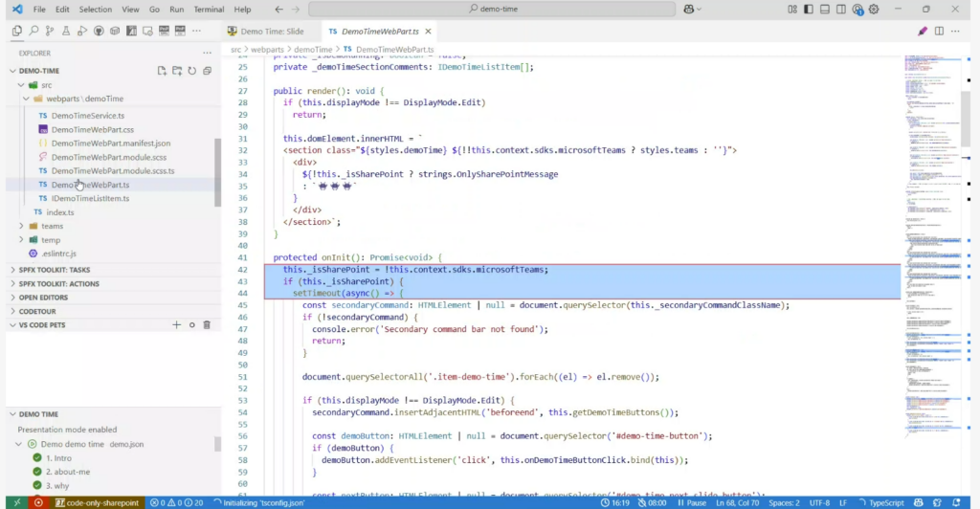Click Spaces: 2 indentation setting

pos(784,502)
